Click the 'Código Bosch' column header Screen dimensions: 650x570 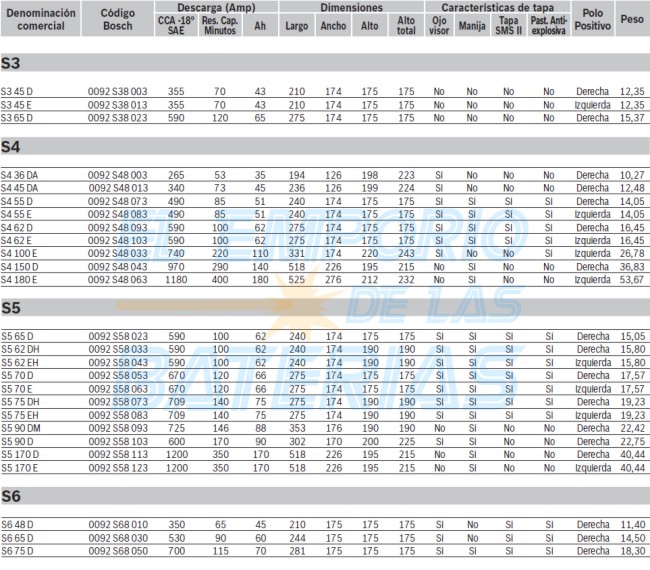click(x=118, y=19)
